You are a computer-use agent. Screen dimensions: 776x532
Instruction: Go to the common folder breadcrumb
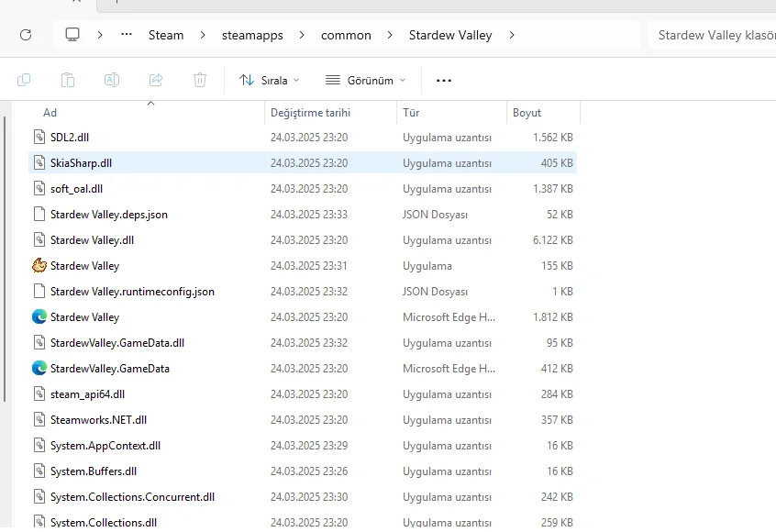[346, 35]
